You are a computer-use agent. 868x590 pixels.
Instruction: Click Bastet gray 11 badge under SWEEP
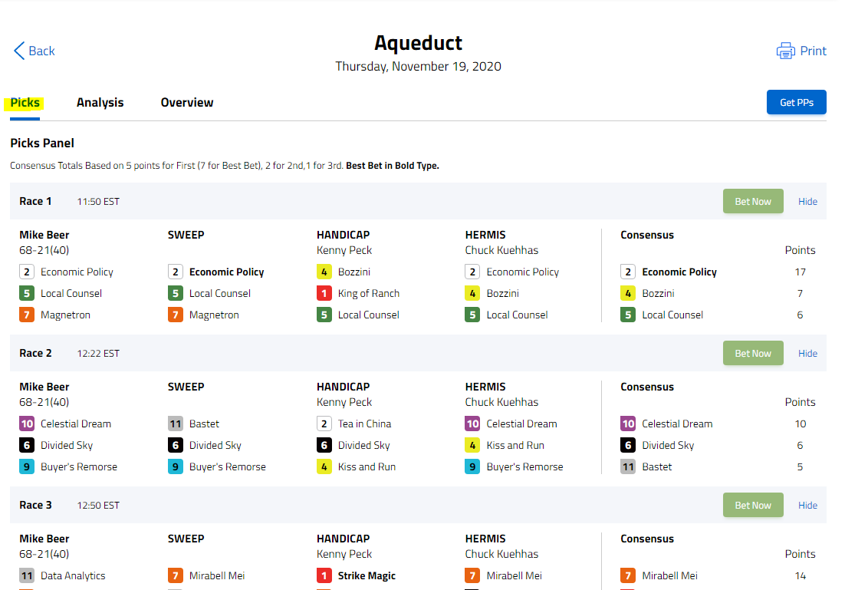176,424
